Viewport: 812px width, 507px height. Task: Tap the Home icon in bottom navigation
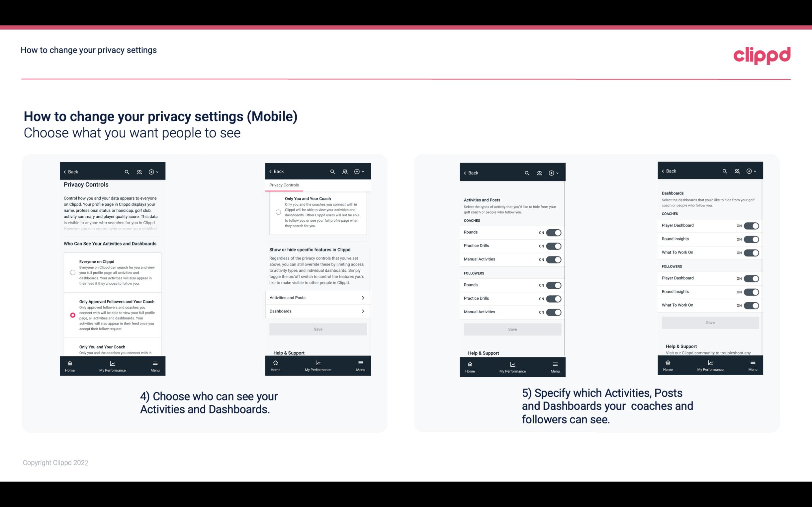(x=69, y=363)
